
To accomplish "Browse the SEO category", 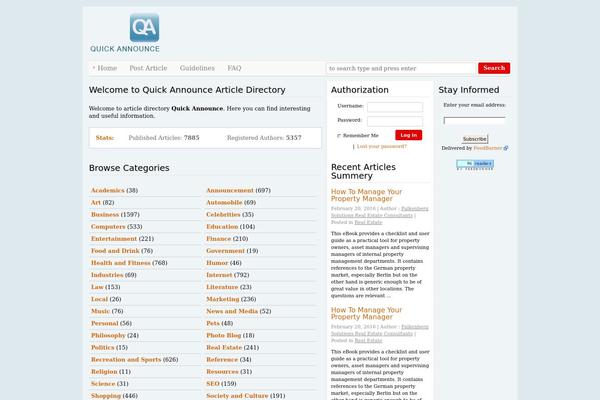I will pos(213,384).
